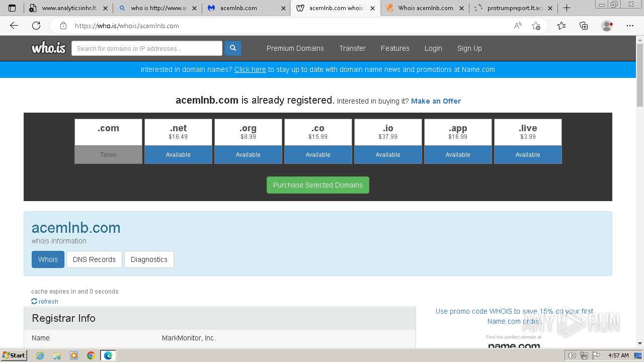Close the acemlnb.com whois tab
The image size is (644, 362).
click(372, 8)
